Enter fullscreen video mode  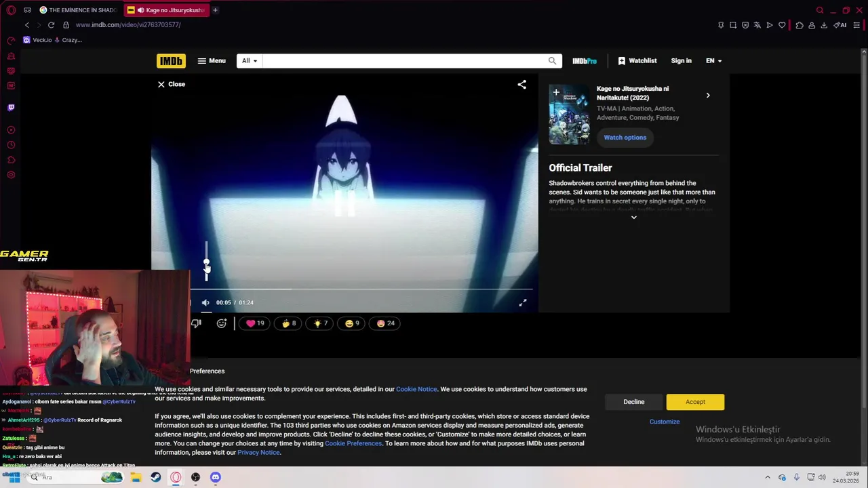click(x=522, y=303)
